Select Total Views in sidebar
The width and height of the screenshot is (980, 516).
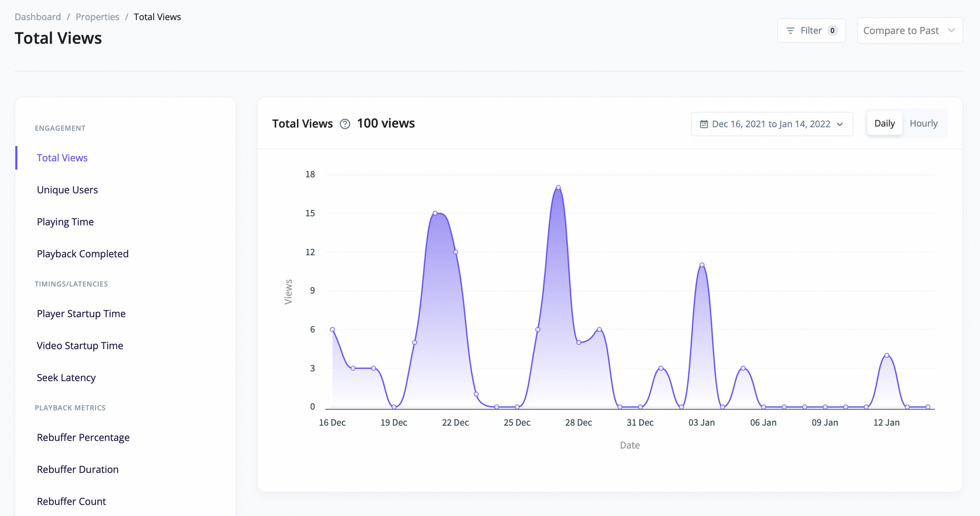point(62,158)
